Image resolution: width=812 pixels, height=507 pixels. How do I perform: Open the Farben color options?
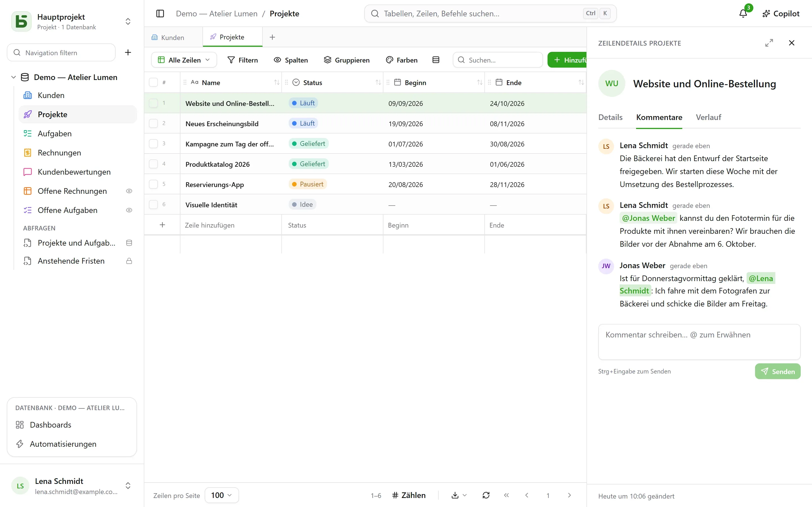[x=402, y=60]
